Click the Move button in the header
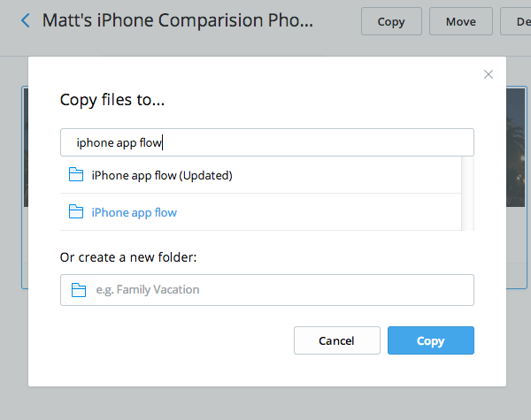This screenshot has height=420, width=531. pos(460,21)
